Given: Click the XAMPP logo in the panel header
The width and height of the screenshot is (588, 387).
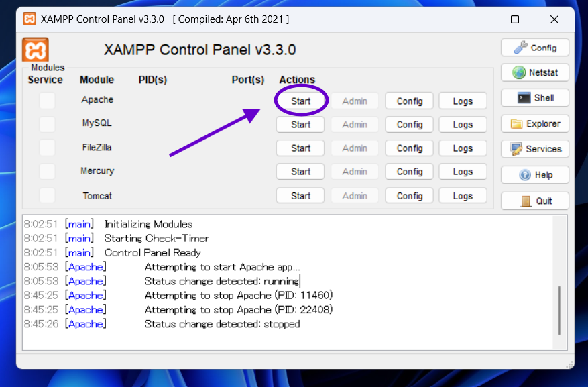Looking at the screenshot, I should [36, 50].
